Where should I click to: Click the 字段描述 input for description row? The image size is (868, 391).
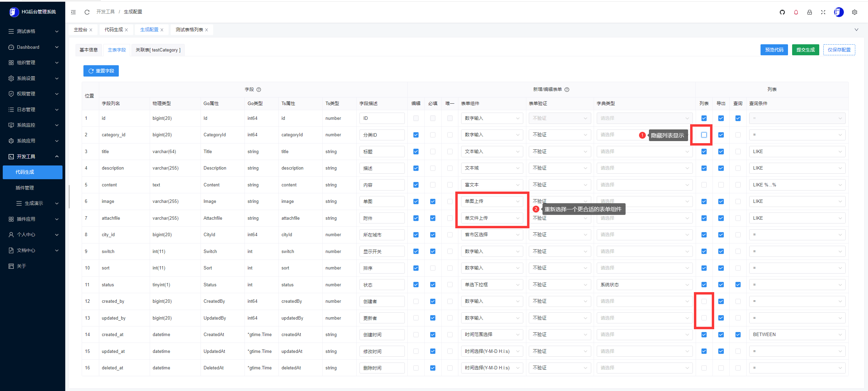[382, 168]
